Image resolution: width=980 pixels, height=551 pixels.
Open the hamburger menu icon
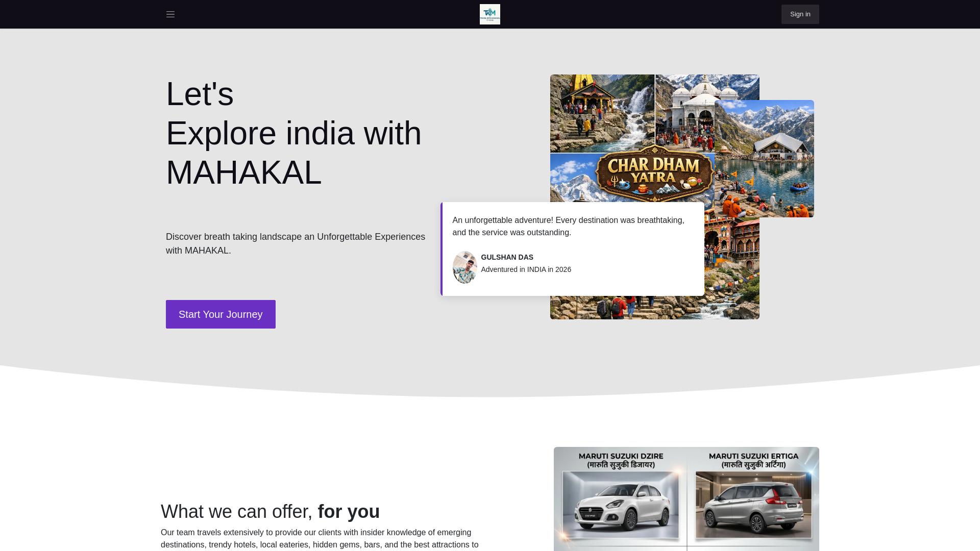click(x=170, y=14)
